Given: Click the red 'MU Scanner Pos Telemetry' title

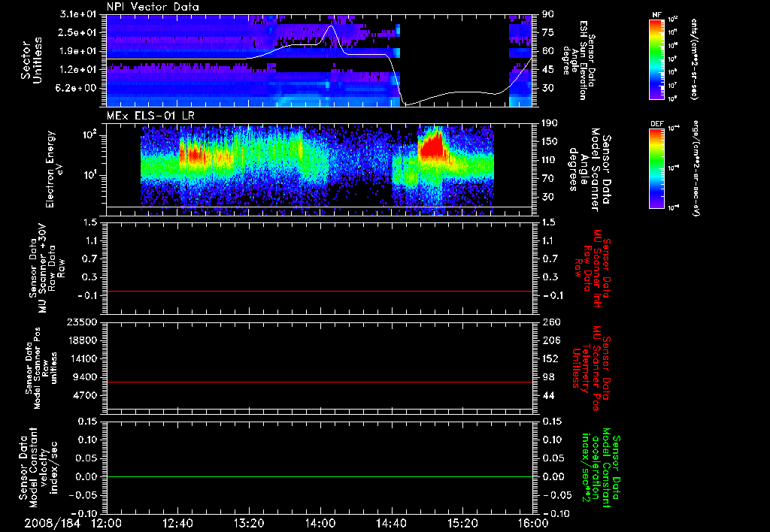Looking at the screenshot, I should click(x=591, y=368).
